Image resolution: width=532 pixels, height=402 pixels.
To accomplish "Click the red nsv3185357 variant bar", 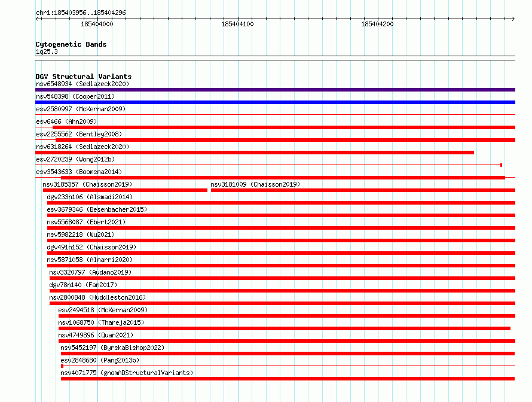I will [125, 190].
